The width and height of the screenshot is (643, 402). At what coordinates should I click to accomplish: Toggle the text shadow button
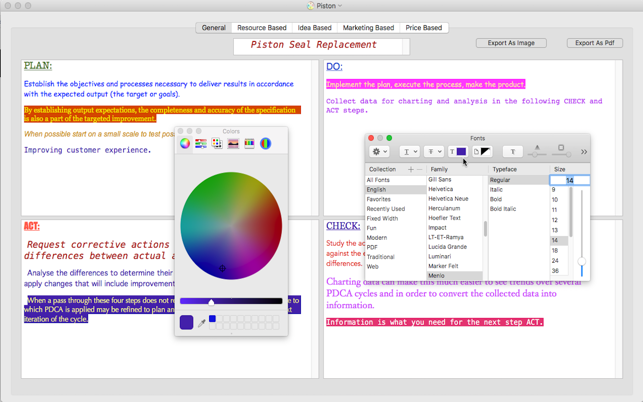pos(513,151)
